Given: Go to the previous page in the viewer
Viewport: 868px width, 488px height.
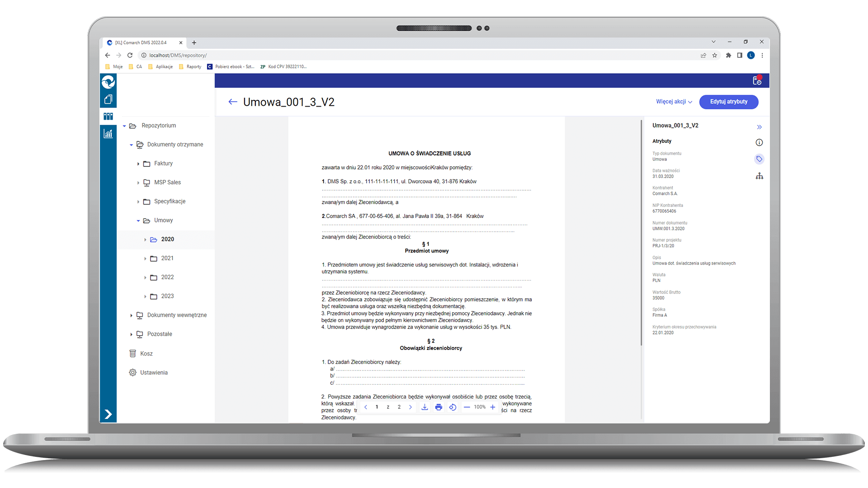Looking at the screenshot, I should (x=366, y=407).
